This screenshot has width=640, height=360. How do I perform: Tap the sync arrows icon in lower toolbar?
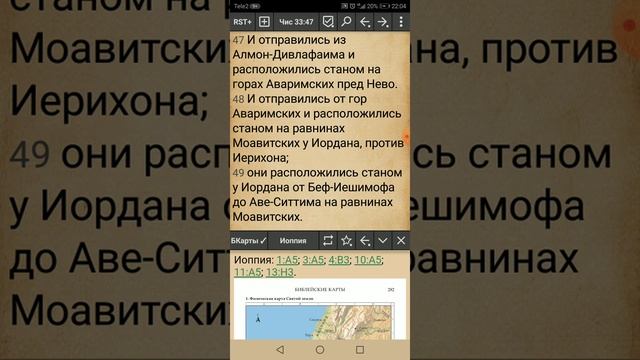tap(328, 240)
